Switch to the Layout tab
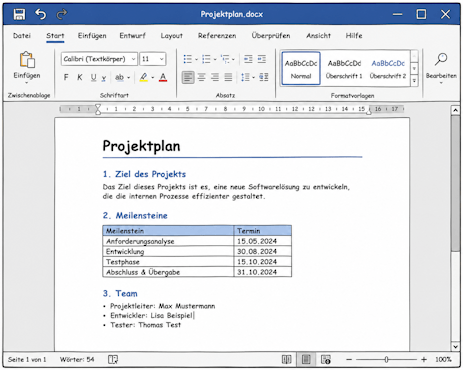Viewport: 463px width, 370px height. 171,36
